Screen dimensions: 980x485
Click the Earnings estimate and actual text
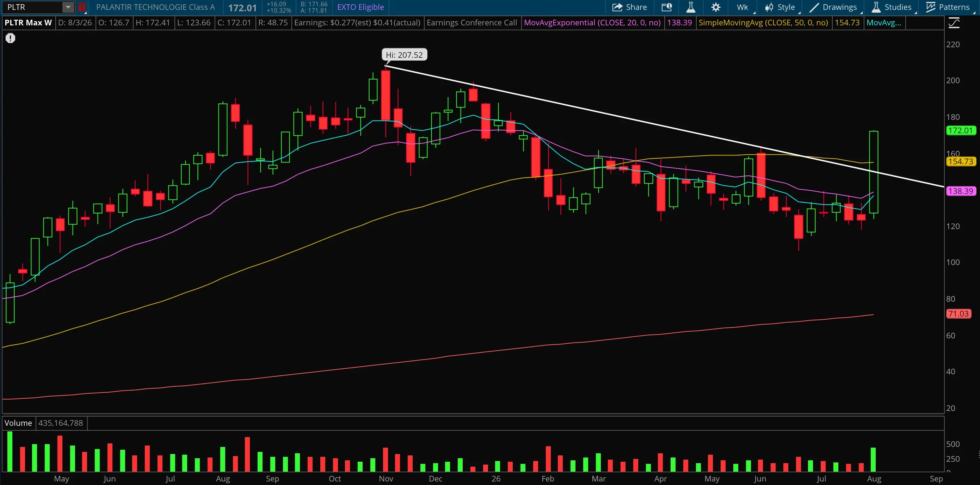[x=357, y=23]
